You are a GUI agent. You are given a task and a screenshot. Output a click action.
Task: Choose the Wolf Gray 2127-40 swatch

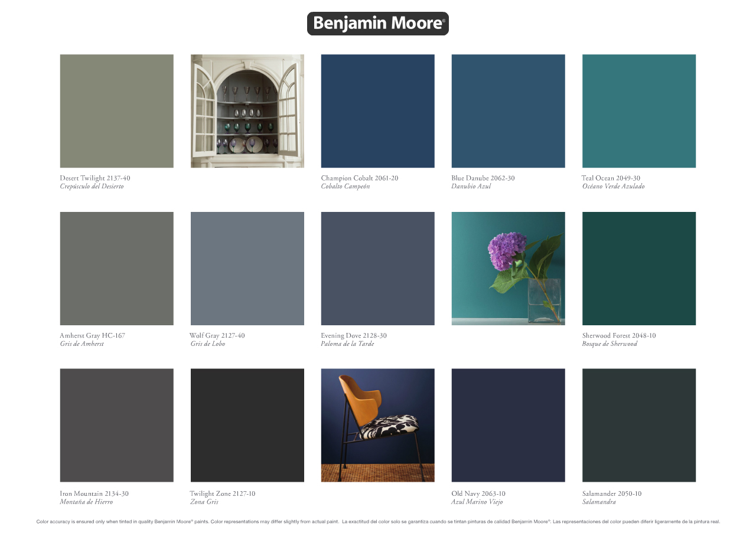[247, 269]
